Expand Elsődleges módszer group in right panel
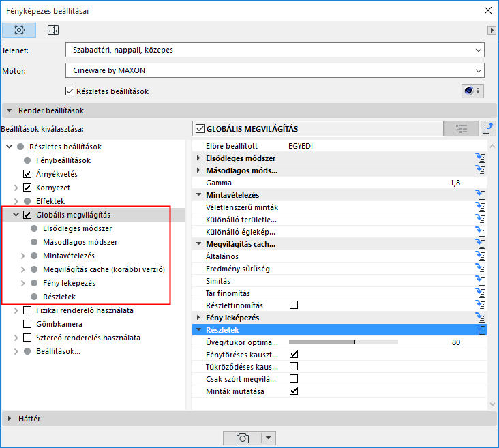The height and width of the screenshot is (448, 499). [x=198, y=158]
